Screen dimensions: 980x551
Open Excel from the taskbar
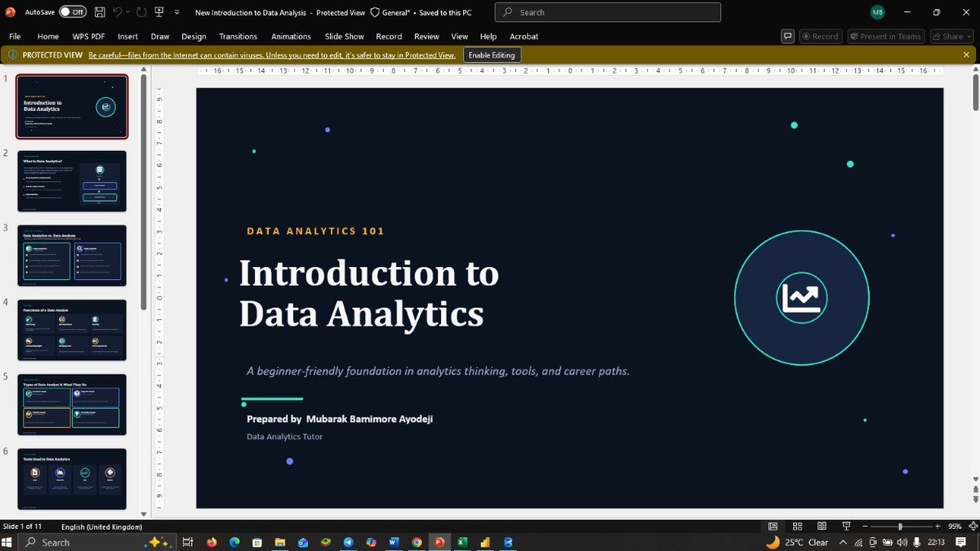pyautogui.click(x=462, y=542)
